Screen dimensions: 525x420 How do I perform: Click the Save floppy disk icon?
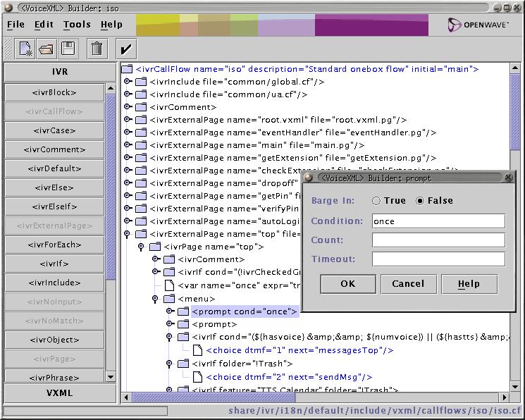click(68, 49)
